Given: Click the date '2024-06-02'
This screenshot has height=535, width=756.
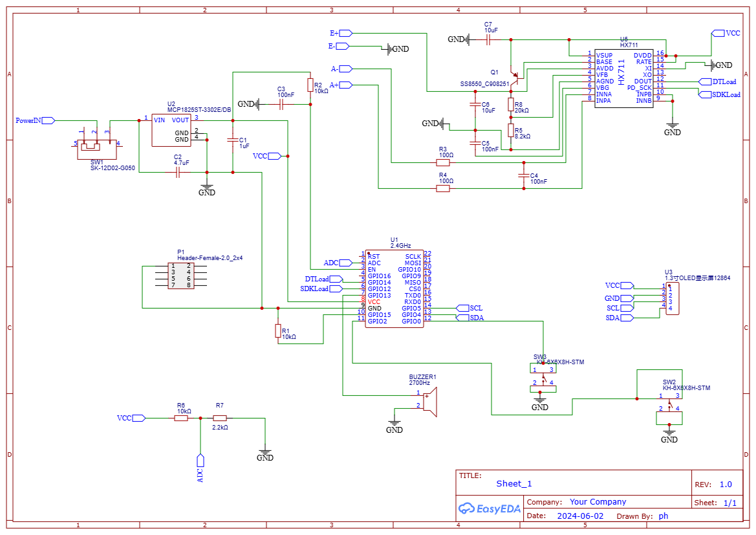Looking at the screenshot, I should pos(580,516).
